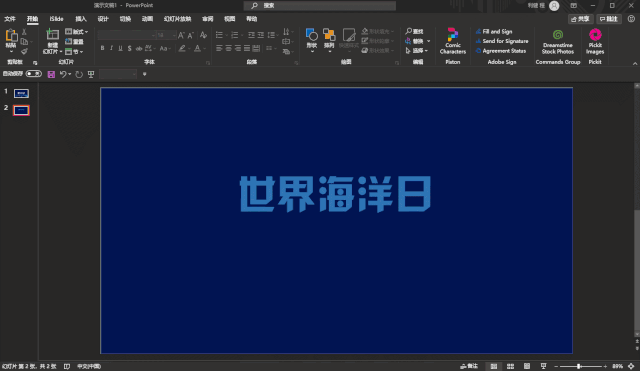Click the Clear All Formatting icon
The image size is (640, 371).
[x=203, y=35]
